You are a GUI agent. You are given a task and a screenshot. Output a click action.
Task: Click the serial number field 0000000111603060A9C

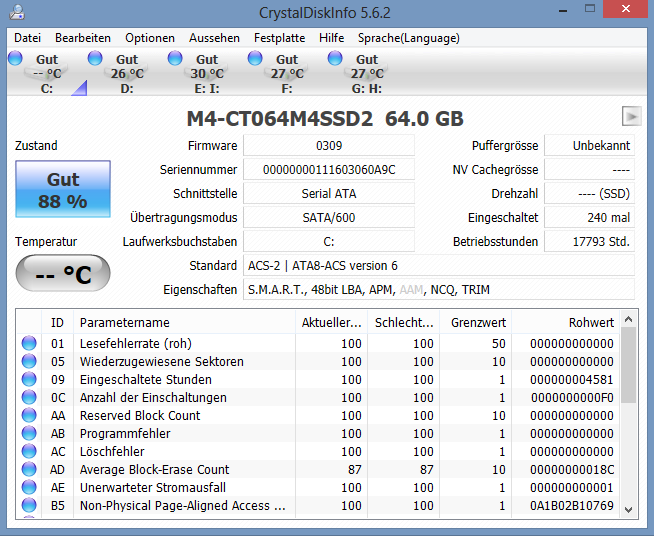pos(329,170)
